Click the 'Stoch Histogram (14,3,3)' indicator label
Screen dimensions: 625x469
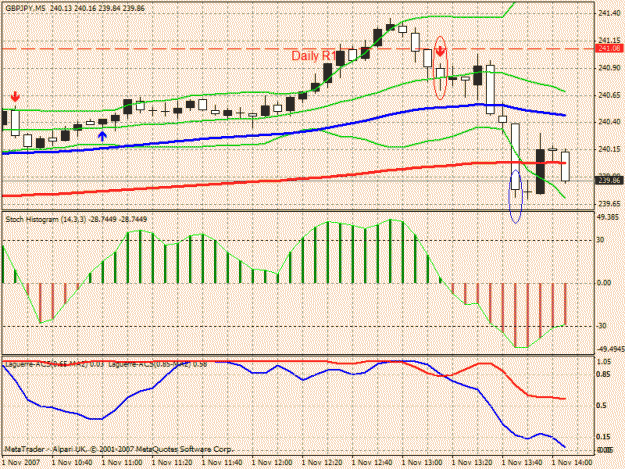(x=46, y=219)
